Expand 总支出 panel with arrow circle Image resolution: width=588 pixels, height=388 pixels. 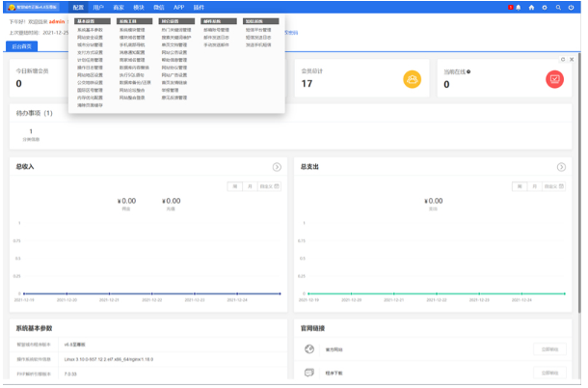[x=561, y=167]
